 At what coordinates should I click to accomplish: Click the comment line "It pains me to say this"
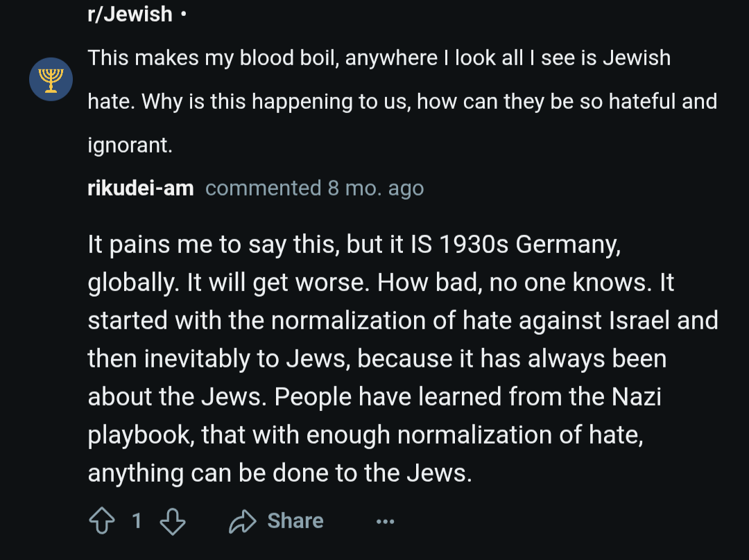[354, 245]
